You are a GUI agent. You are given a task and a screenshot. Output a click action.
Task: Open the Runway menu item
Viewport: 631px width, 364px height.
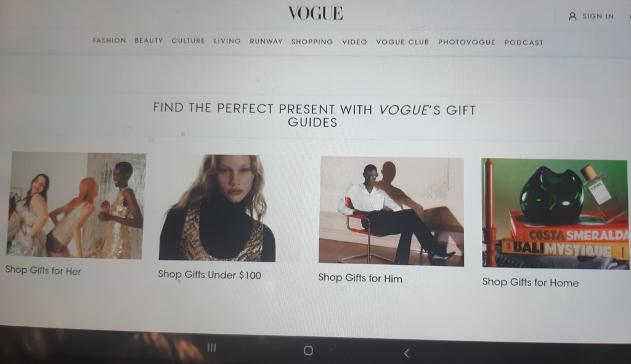tap(266, 41)
